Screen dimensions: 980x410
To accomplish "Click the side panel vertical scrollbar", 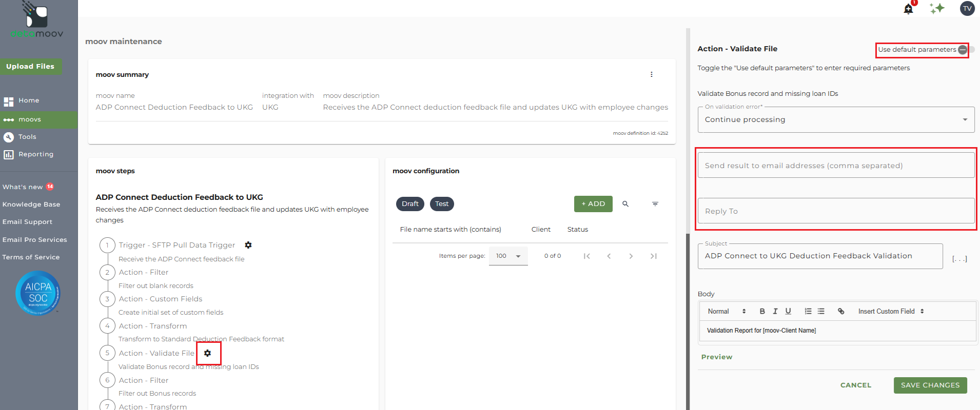I will coord(688,321).
